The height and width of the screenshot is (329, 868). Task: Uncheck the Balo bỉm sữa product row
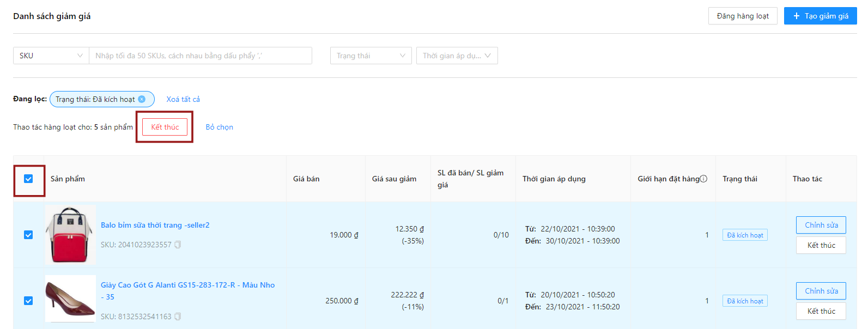tap(28, 235)
